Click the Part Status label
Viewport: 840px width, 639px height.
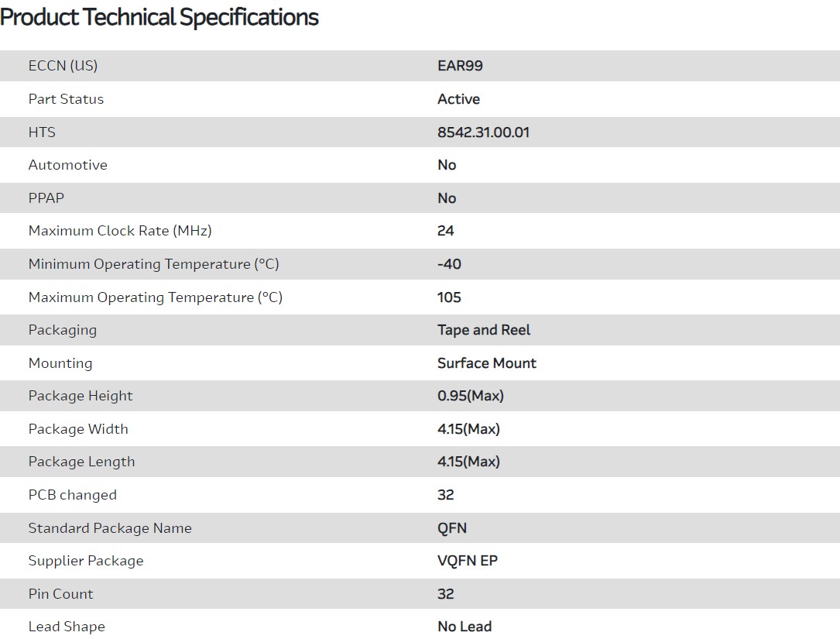[66, 99]
